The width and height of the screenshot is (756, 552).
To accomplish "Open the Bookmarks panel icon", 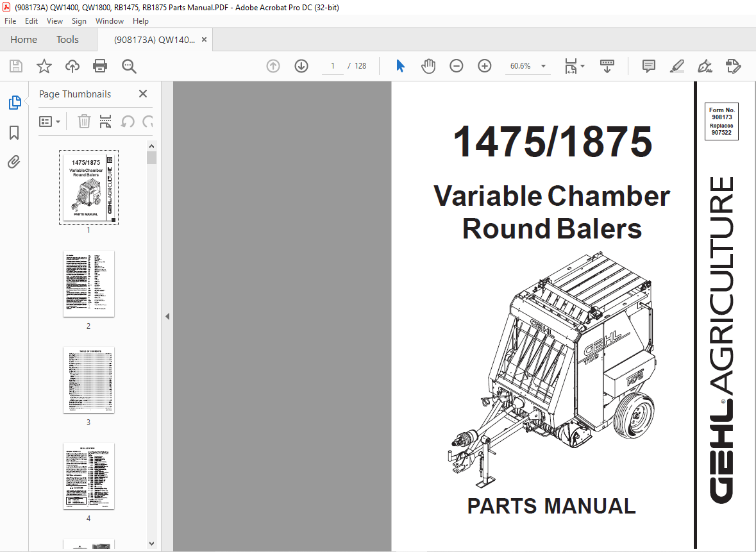I will (15, 133).
